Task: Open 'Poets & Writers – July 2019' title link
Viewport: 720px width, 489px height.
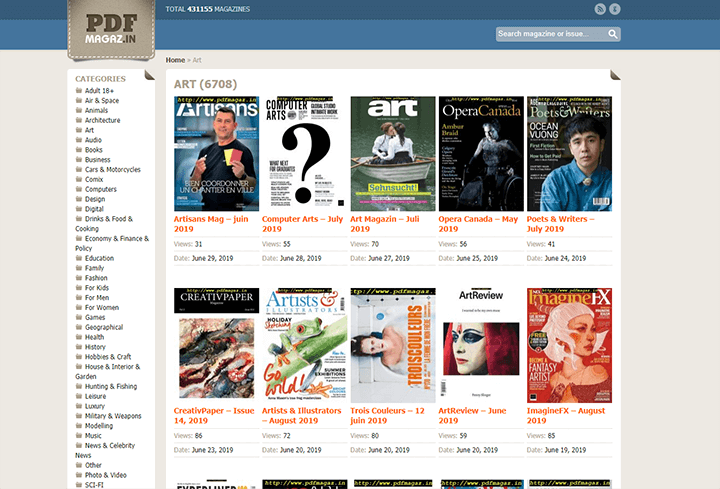Action: tap(561, 224)
